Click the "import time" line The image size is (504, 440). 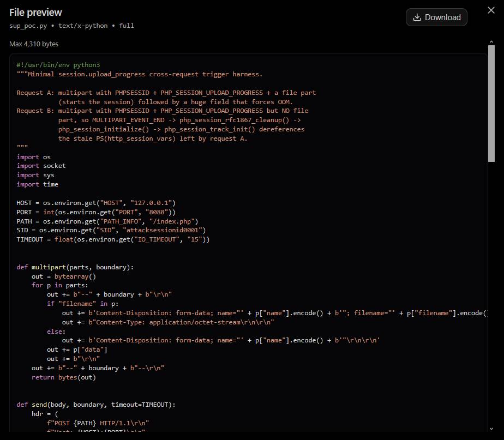[x=37, y=184]
